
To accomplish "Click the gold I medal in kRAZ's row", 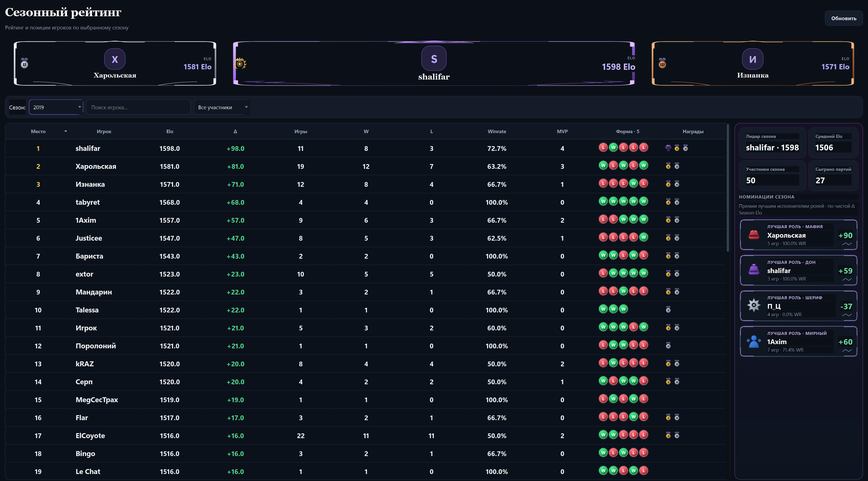I will 668,363.
